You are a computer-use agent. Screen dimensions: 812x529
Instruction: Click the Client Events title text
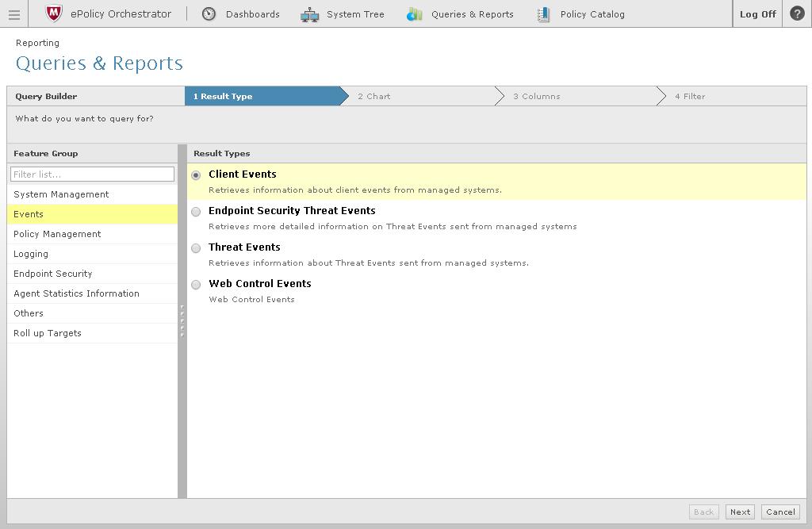pos(243,174)
